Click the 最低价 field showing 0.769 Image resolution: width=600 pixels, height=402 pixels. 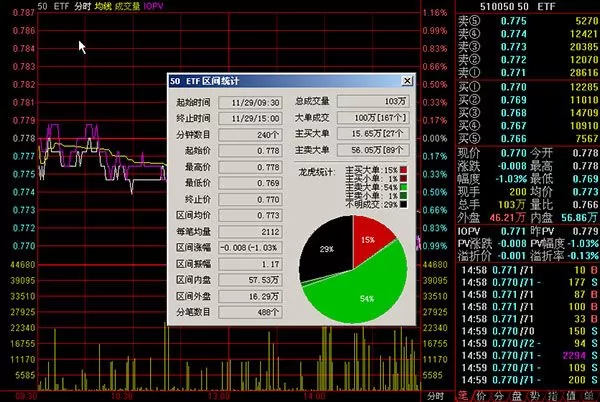coord(250,183)
